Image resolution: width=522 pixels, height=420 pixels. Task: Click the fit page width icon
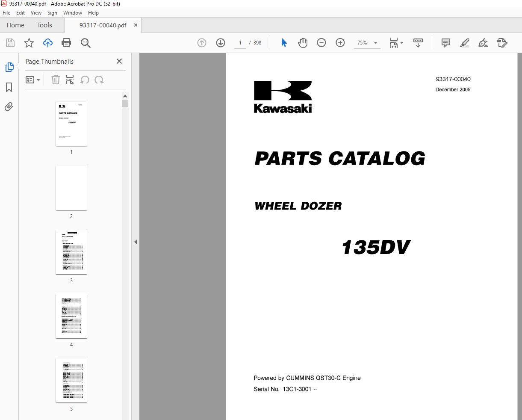pos(394,43)
